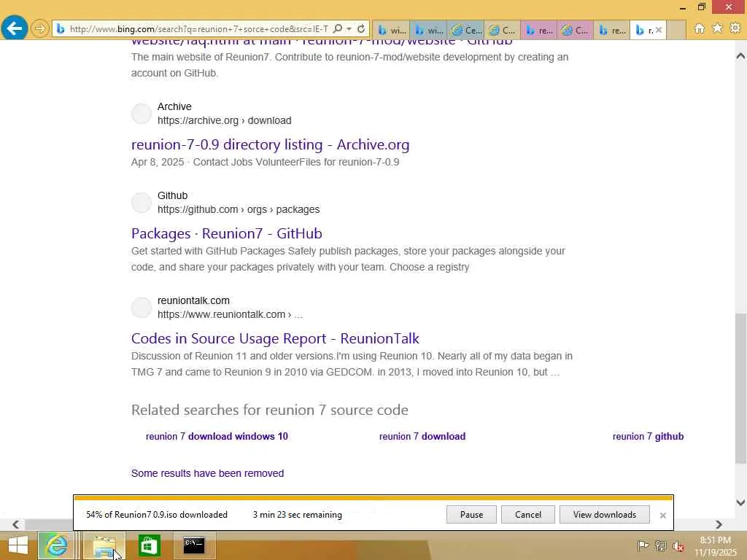Click the Bing logo in address bar
This screenshot has width=747, height=560.
(61, 29)
